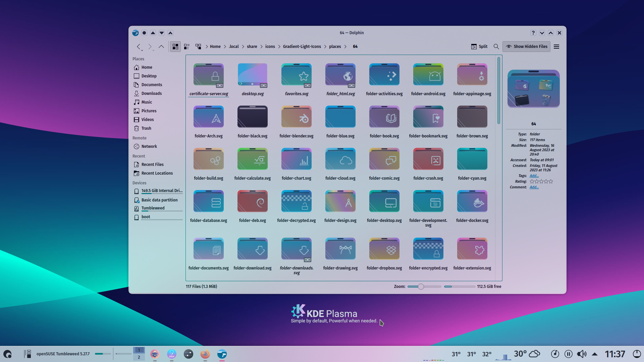Select favorites.svg file icon
Image resolution: width=644 pixels, height=362 pixels.
point(297,75)
